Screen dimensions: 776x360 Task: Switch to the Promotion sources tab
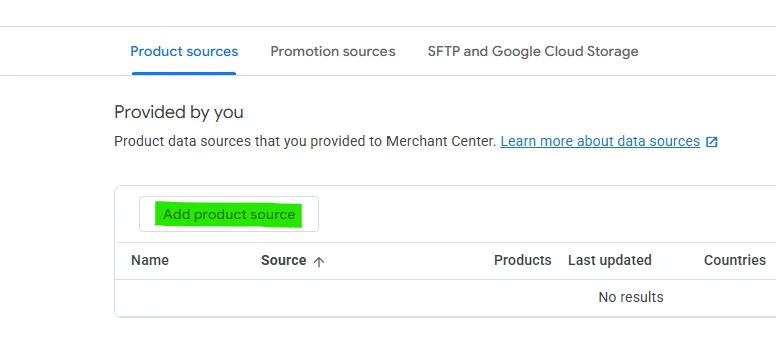[x=333, y=51]
